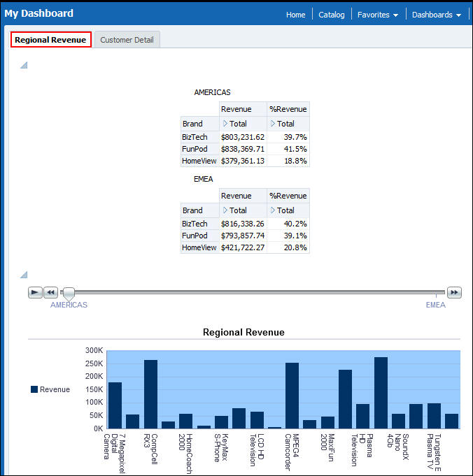Click the AMERICAS table section heading
473x476 pixels.
[x=212, y=92]
